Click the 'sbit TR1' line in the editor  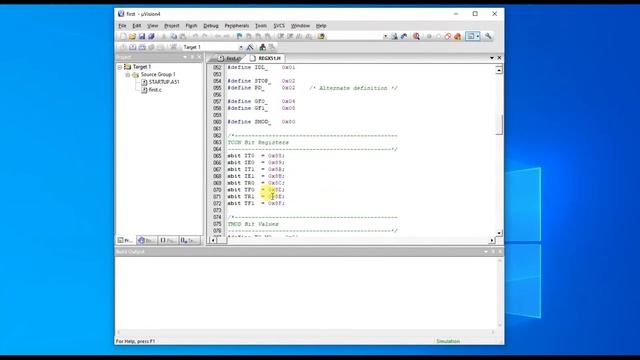256,197
